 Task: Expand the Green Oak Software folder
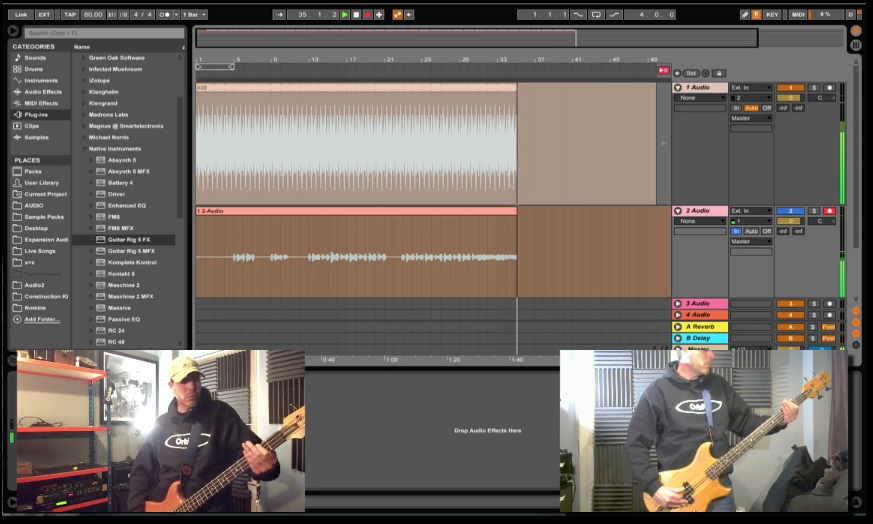coord(84,58)
